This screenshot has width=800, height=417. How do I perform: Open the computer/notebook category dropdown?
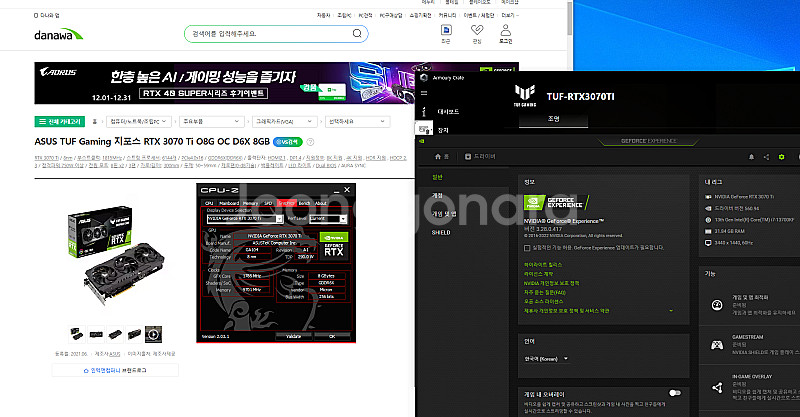tap(138, 121)
